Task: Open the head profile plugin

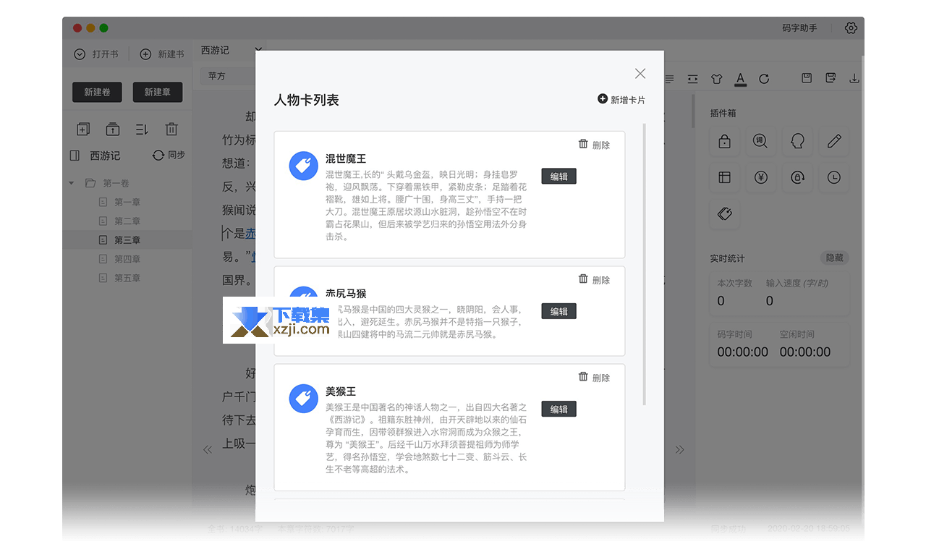Action: coord(798,142)
